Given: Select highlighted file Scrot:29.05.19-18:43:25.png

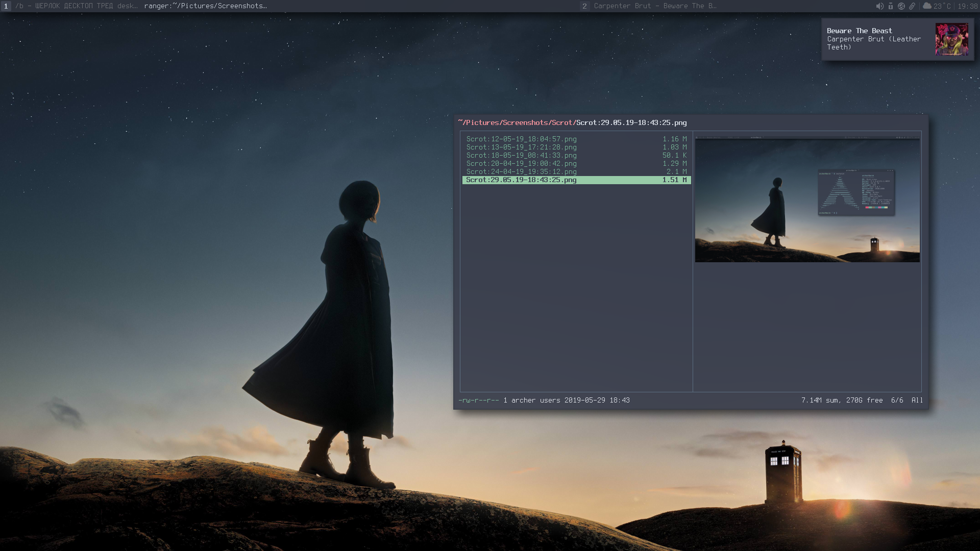Looking at the screenshot, I should pyautogui.click(x=576, y=180).
